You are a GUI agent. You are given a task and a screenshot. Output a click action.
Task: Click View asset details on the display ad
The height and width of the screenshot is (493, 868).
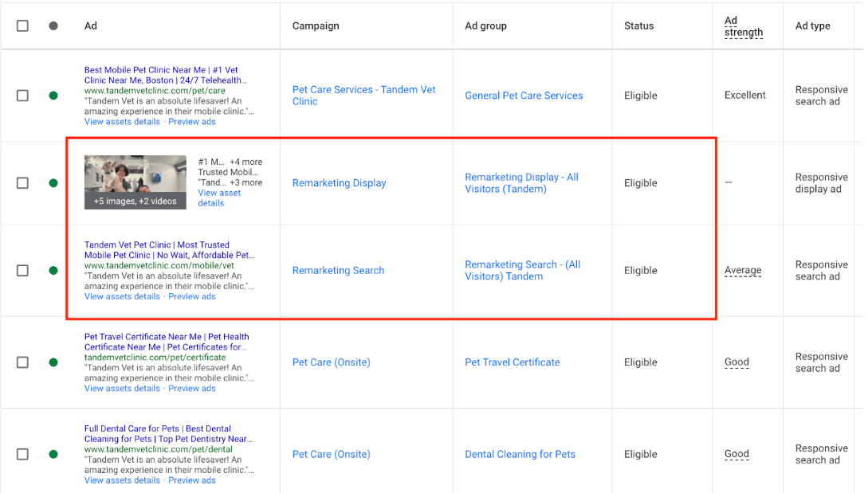pos(219,198)
